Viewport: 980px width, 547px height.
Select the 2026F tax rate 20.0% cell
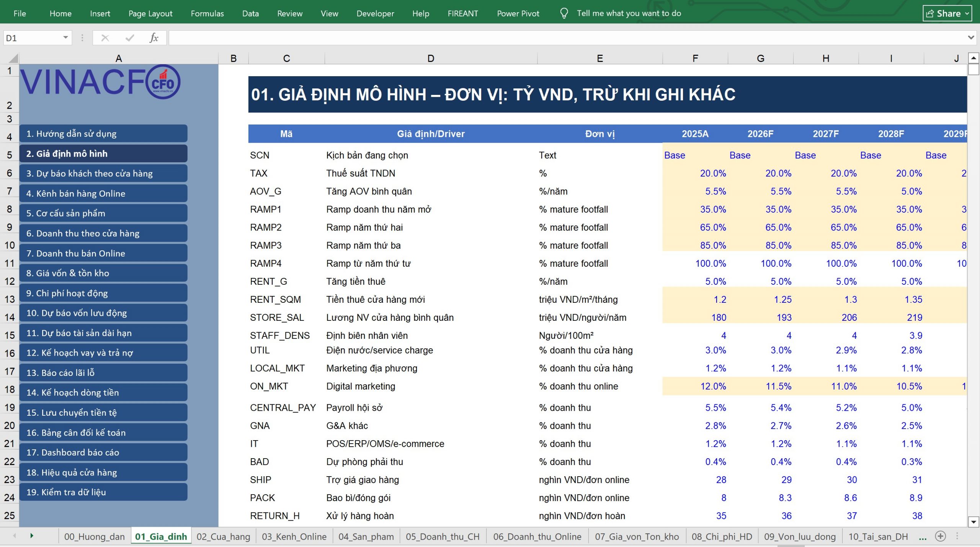(x=760, y=173)
